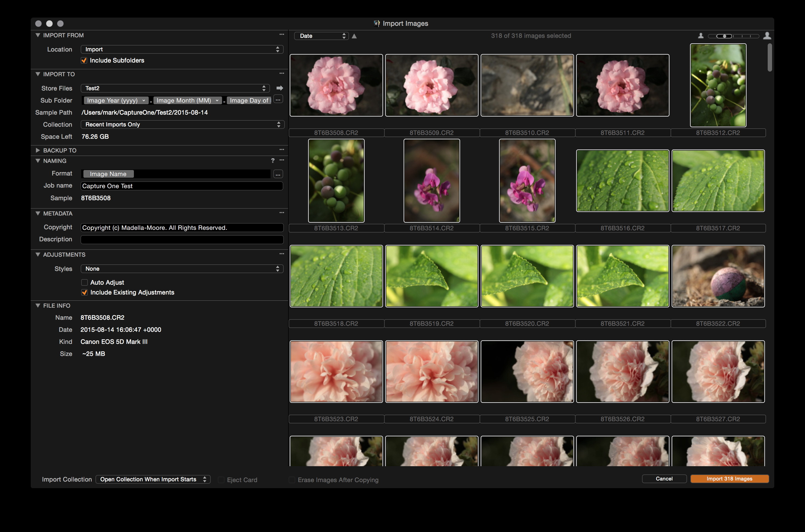Click the Naming help question mark

272,160
